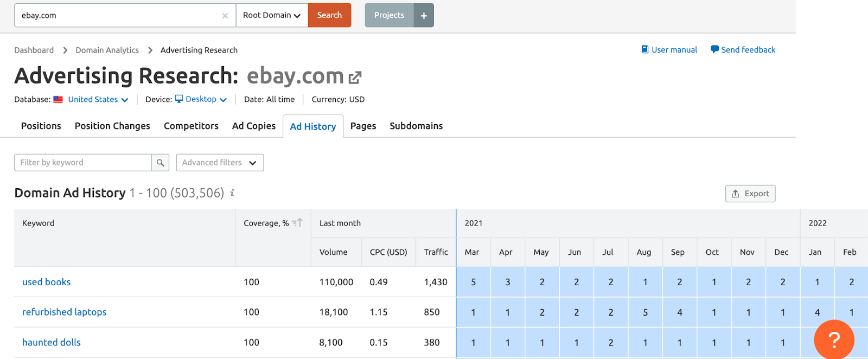
Task: Click the Jul 2021 cell for haunted dolls
Action: (x=611, y=343)
